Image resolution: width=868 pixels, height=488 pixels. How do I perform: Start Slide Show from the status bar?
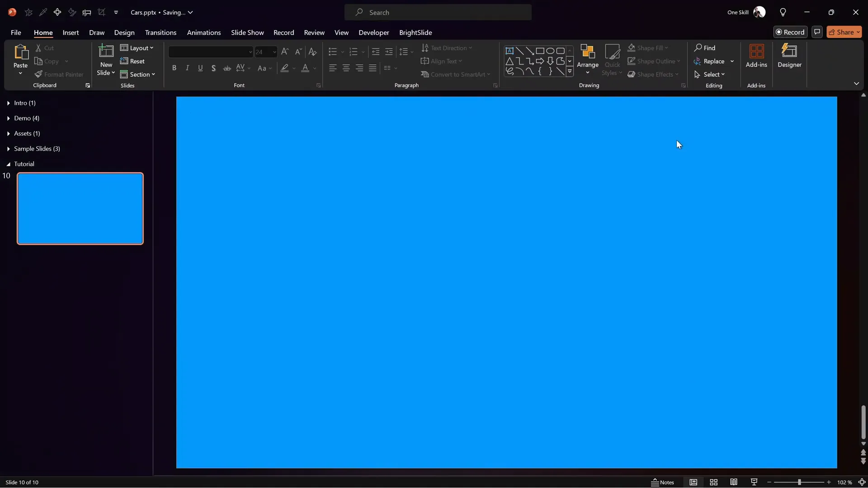(x=754, y=482)
